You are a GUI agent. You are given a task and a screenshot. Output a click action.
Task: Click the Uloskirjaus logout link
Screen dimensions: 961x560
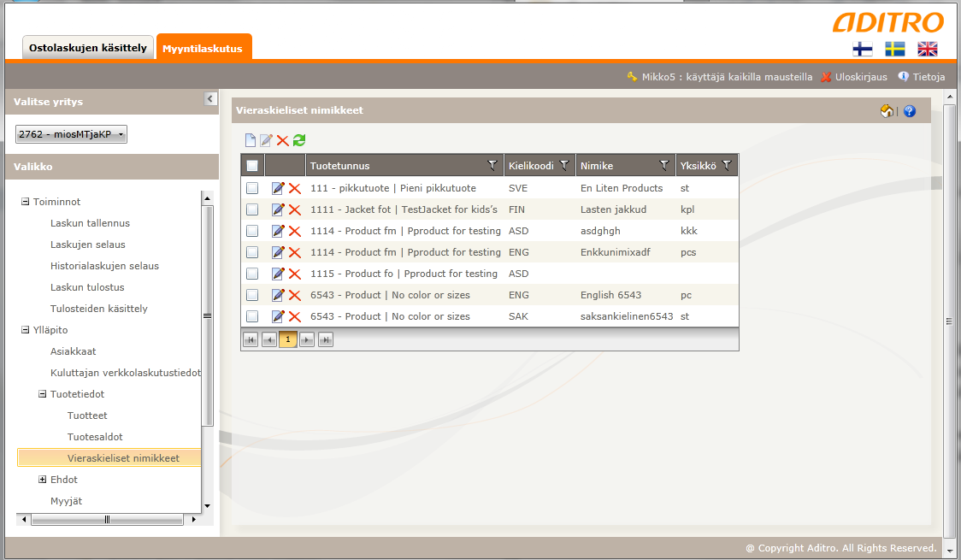pyautogui.click(x=854, y=77)
